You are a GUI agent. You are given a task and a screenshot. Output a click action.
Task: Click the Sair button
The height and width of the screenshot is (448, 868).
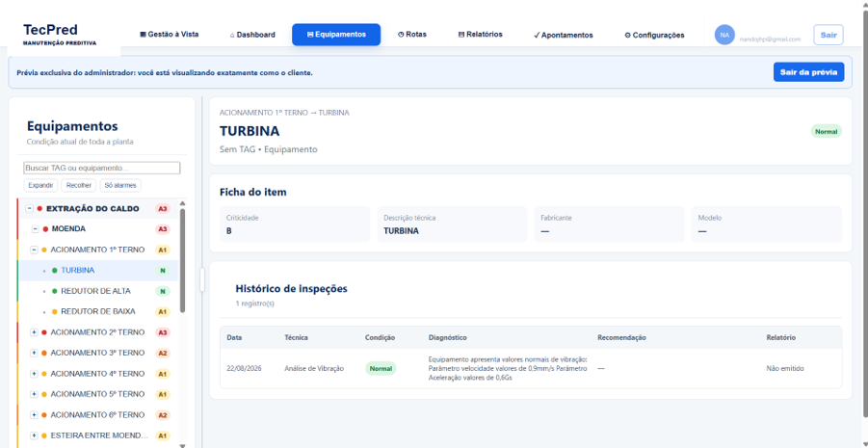click(829, 35)
